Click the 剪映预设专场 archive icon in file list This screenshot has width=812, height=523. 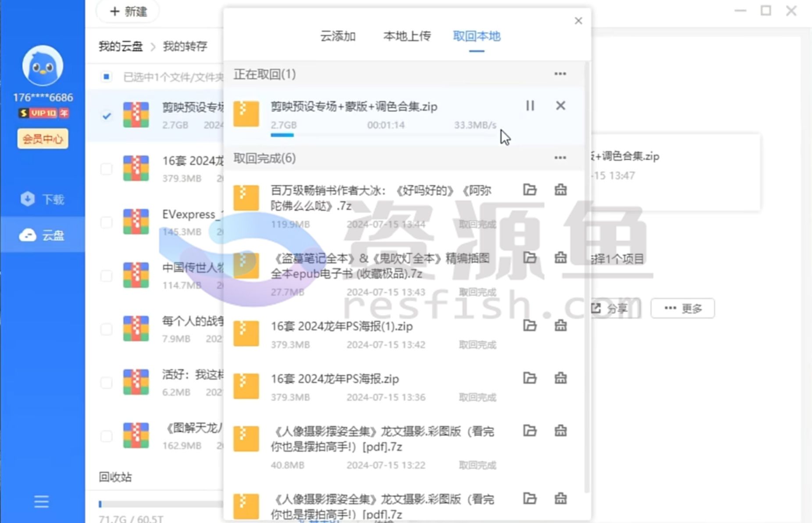(136, 115)
